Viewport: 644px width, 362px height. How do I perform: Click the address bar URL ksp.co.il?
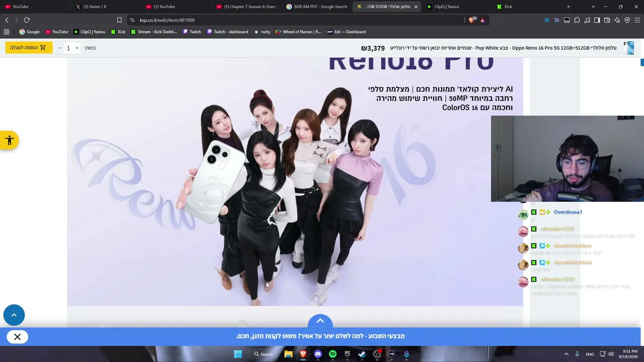(x=167, y=20)
